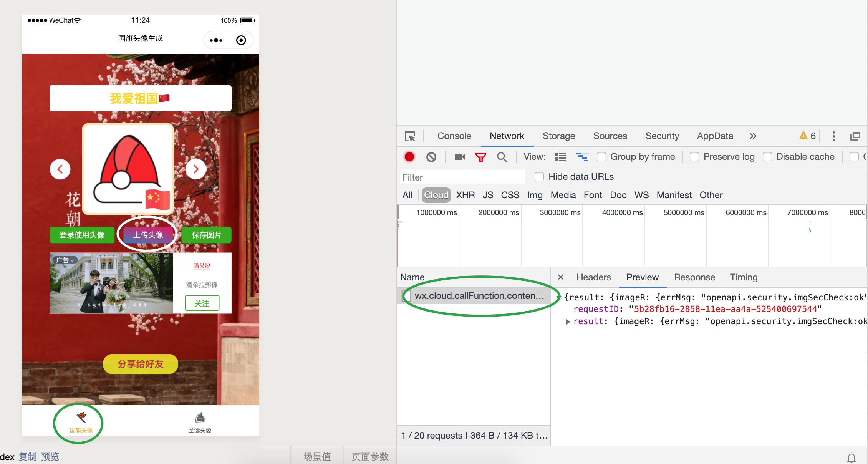Click the 保存图片 save button
This screenshot has height=464, width=868.
coord(206,235)
